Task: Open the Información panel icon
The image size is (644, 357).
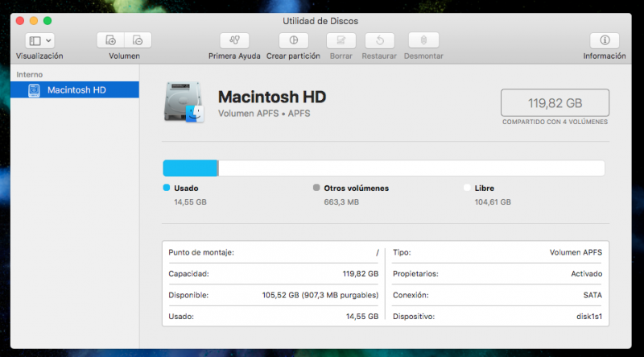Action: click(x=604, y=40)
